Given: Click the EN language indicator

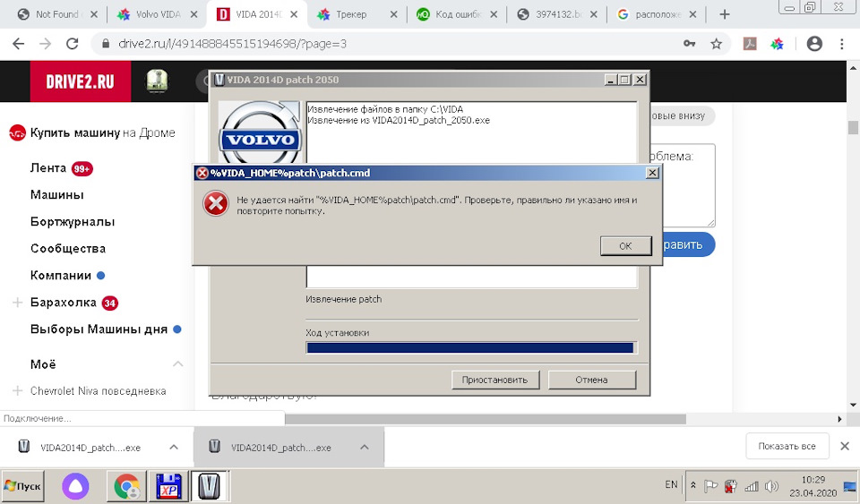Looking at the screenshot, I should pyautogui.click(x=671, y=485).
